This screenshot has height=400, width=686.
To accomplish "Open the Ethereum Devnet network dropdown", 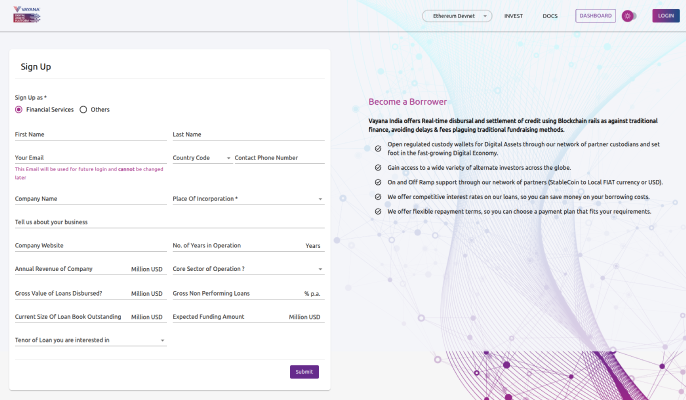I will pyautogui.click(x=457, y=16).
